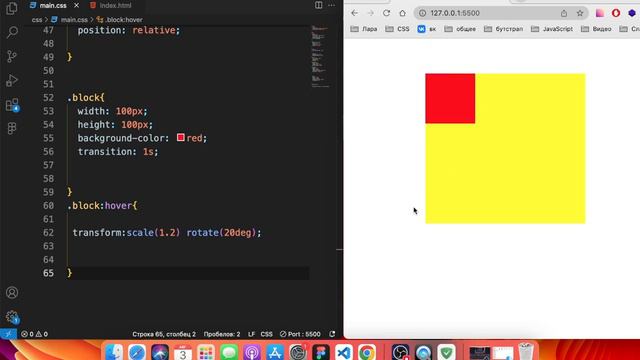Image resolution: width=640 pixels, height=360 pixels.
Task: Open Visual Studio Code from the Dock
Action: pyautogui.click(x=344, y=352)
